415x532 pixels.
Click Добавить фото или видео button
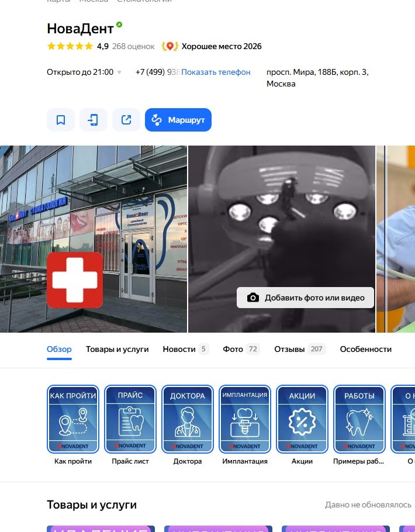point(305,298)
